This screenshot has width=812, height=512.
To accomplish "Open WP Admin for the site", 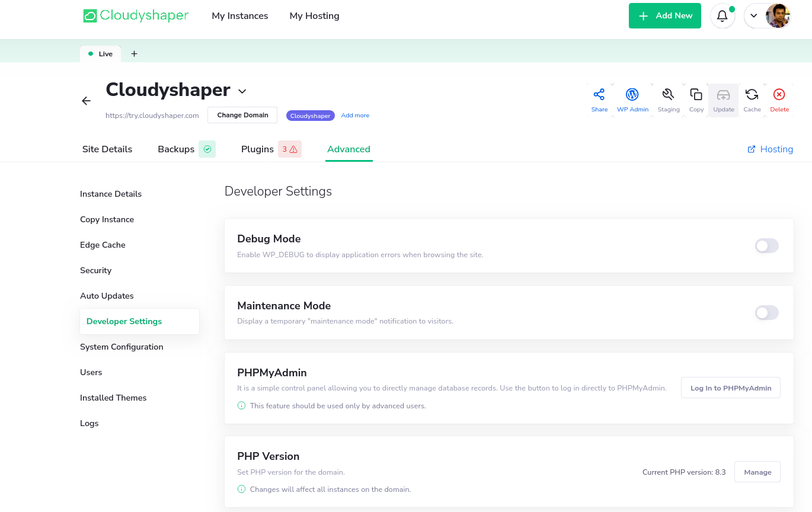I will pos(632,100).
